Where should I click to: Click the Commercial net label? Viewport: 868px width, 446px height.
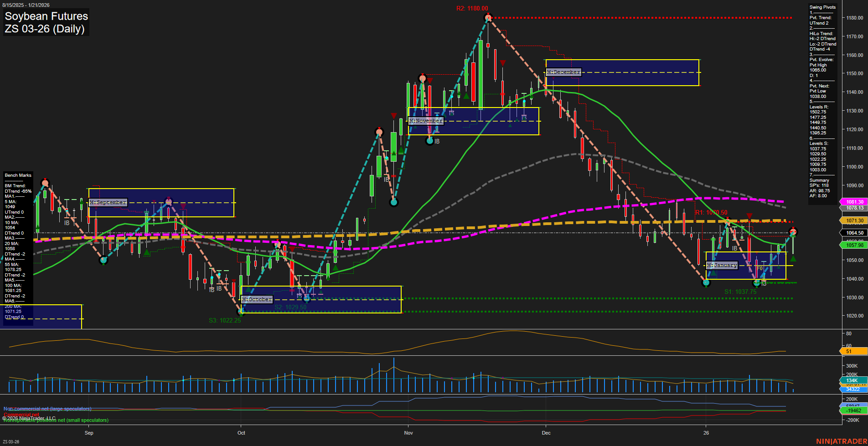click(x=22, y=415)
